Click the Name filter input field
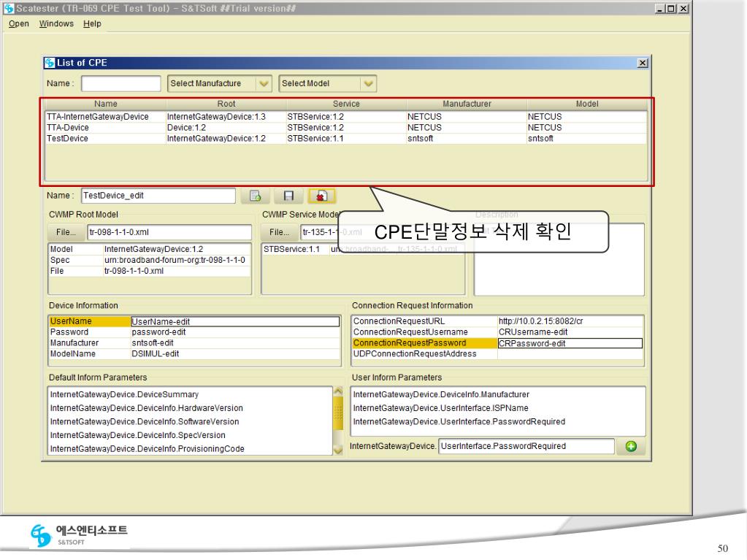 point(121,84)
